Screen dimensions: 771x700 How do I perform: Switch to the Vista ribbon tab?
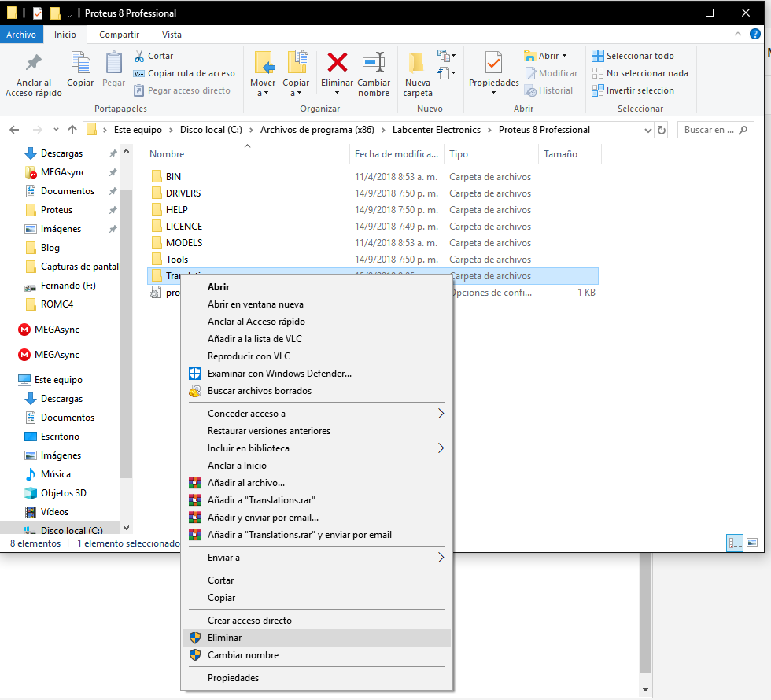[172, 35]
